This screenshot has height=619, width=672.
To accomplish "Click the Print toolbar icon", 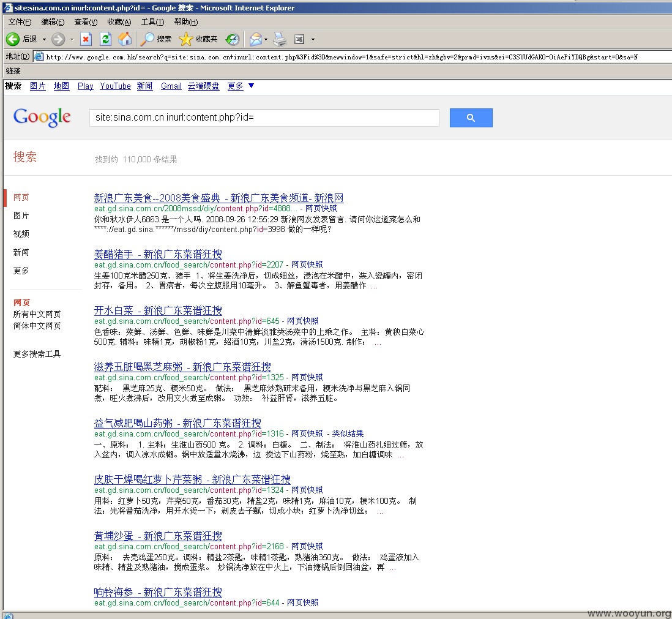I will tap(280, 39).
